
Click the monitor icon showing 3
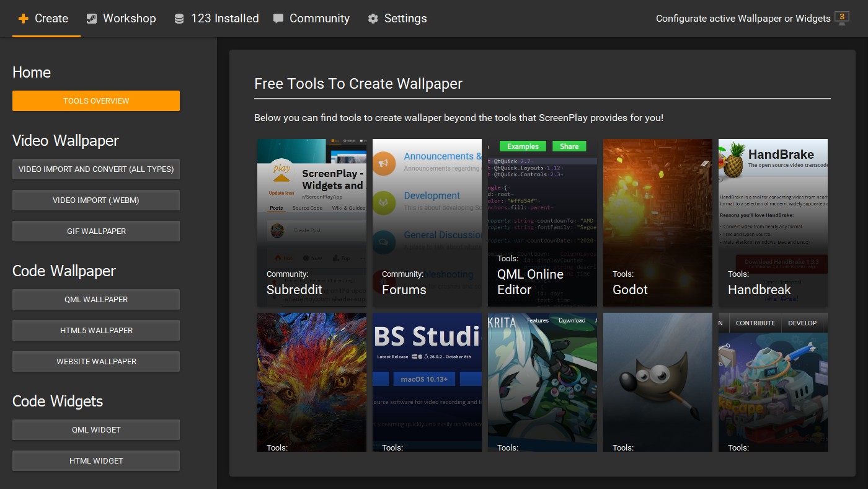[842, 18]
